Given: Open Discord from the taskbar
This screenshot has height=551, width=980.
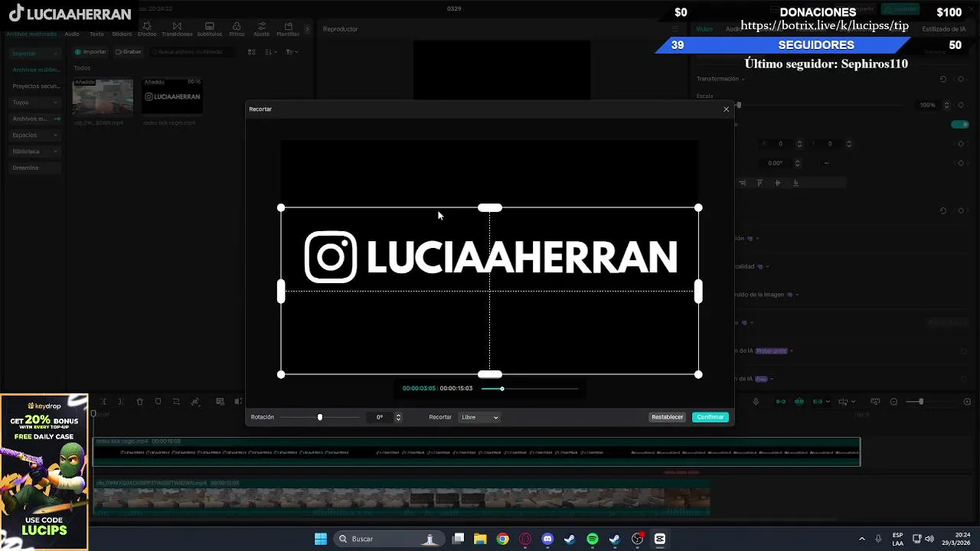Looking at the screenshot, I should pyautogui.click(x=547, y=539).
